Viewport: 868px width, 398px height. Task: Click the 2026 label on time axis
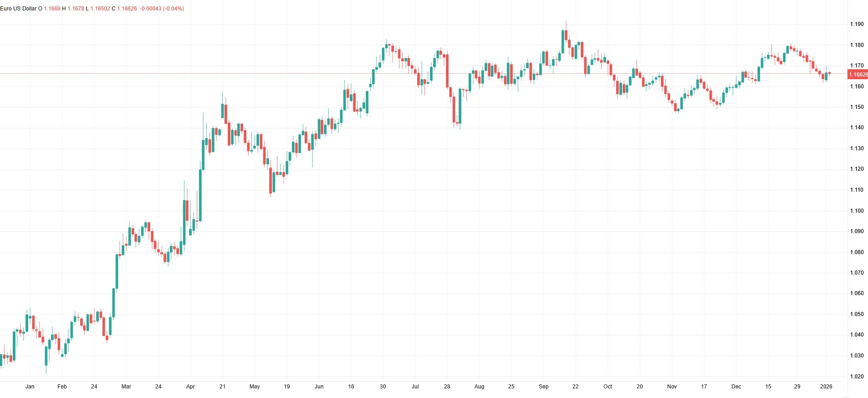click(826, 387)
